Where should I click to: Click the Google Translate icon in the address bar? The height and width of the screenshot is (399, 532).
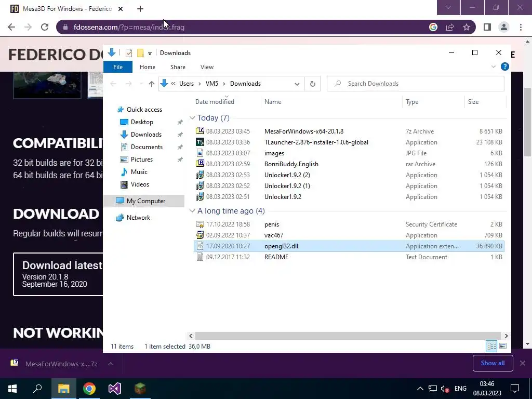click(433, 27)
